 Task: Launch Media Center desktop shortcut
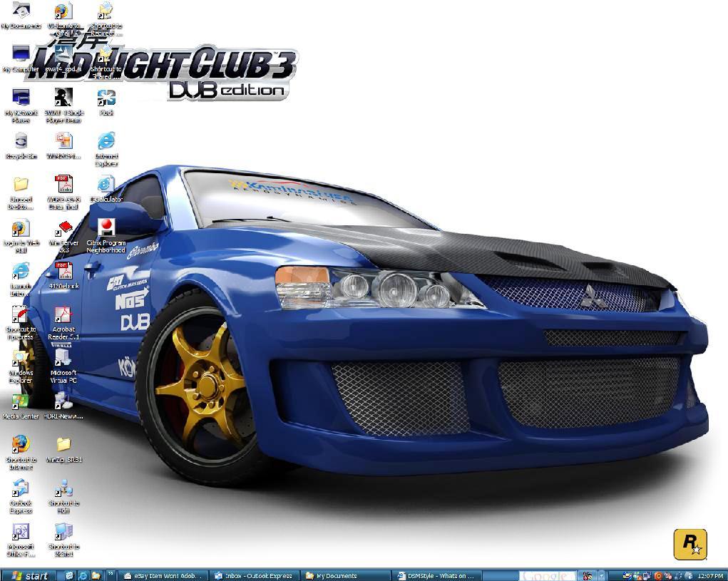[x=21, y=402]
